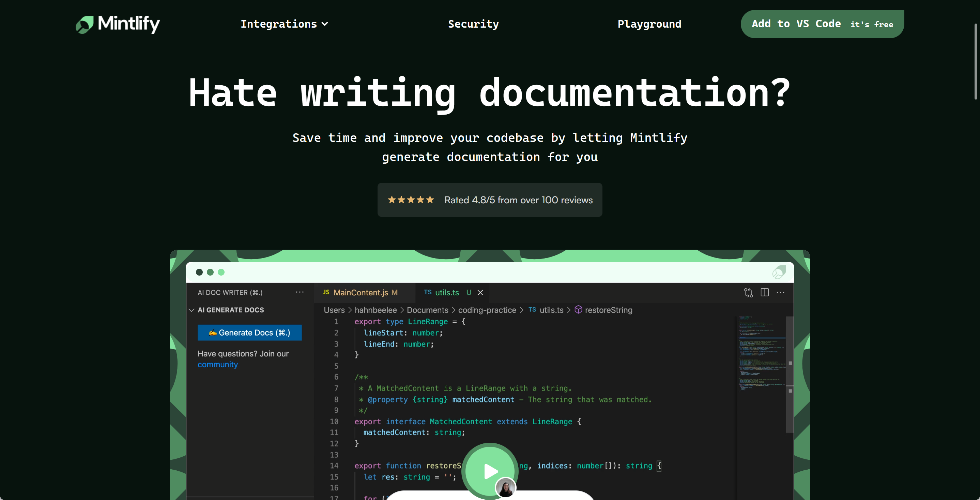
Task: Click 'export interface MatchedContent extends LineRange' line
Action: (x=468, y=422)
